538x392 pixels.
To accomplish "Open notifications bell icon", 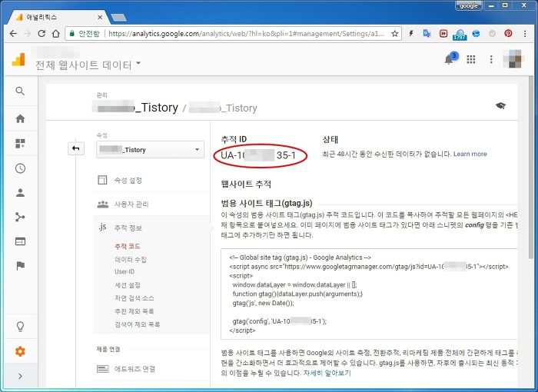I will (x=449, y=59).
